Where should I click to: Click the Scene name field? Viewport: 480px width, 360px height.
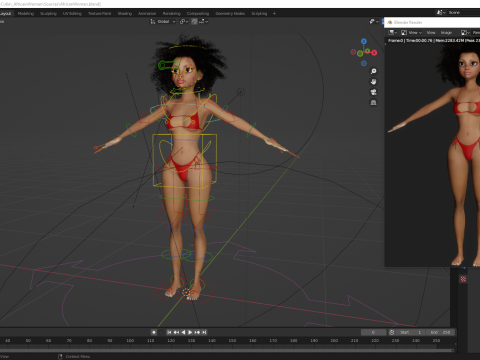coord(463,12)
